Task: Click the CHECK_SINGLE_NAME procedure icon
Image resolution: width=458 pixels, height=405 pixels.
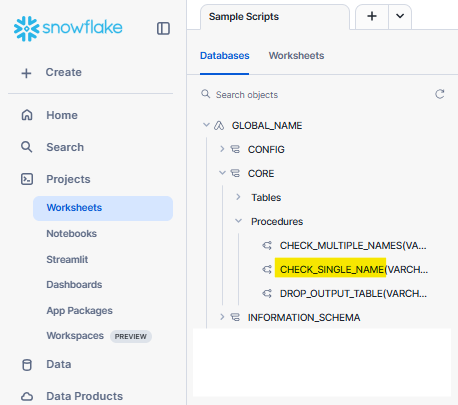Action: point(267,269)
